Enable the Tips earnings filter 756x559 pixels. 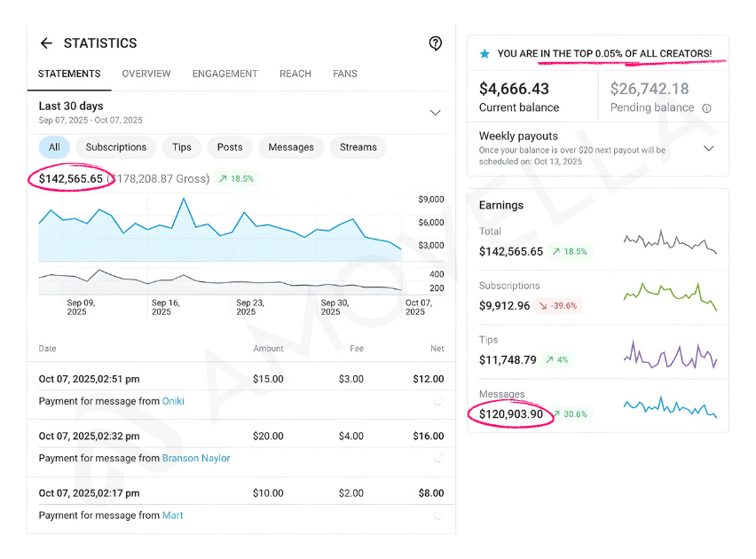click(x=181, y=147)
